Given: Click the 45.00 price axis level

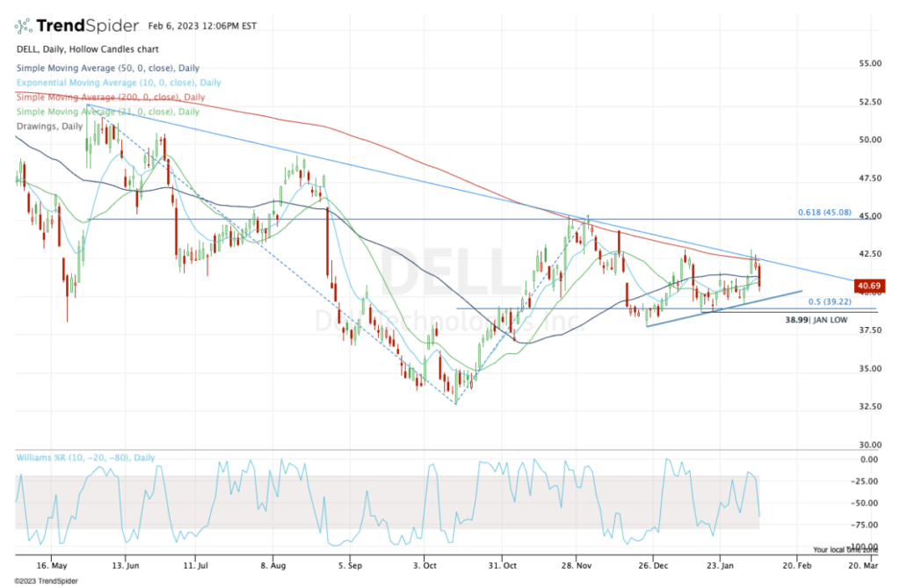Looking at the screenshot, I should click(870, 216).
